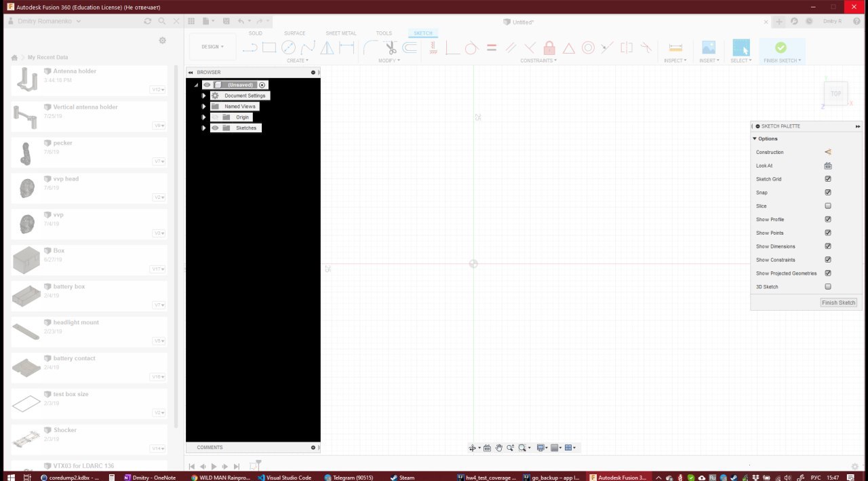Enable the Slice checkbox
This screenshot has height=481, width=868.
[x=828, y=206]
